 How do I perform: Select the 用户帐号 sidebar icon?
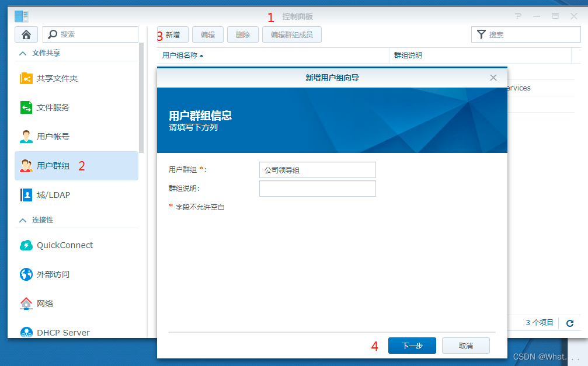tap(26, 136)
